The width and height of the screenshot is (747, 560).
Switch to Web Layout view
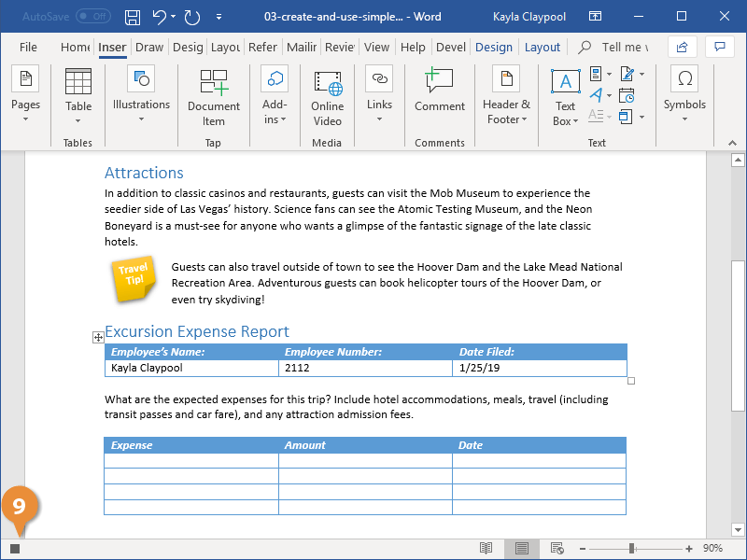(557, 549)
